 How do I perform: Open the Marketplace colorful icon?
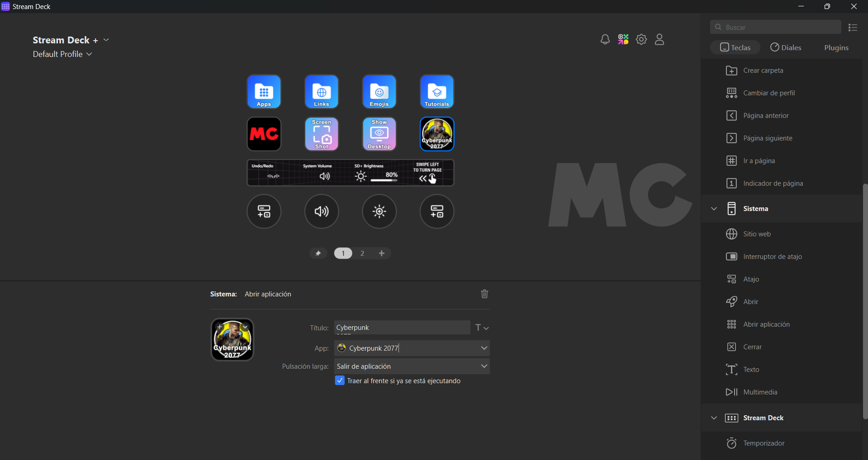point(623,40)
